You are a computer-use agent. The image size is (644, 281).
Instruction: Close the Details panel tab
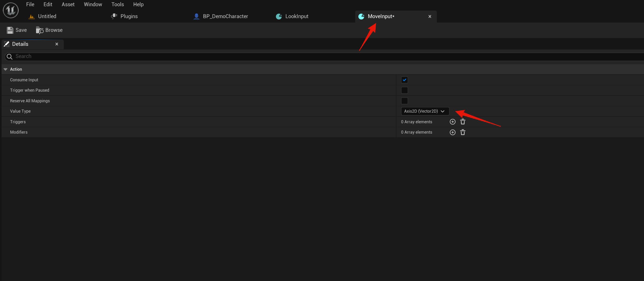coord(57,44)
